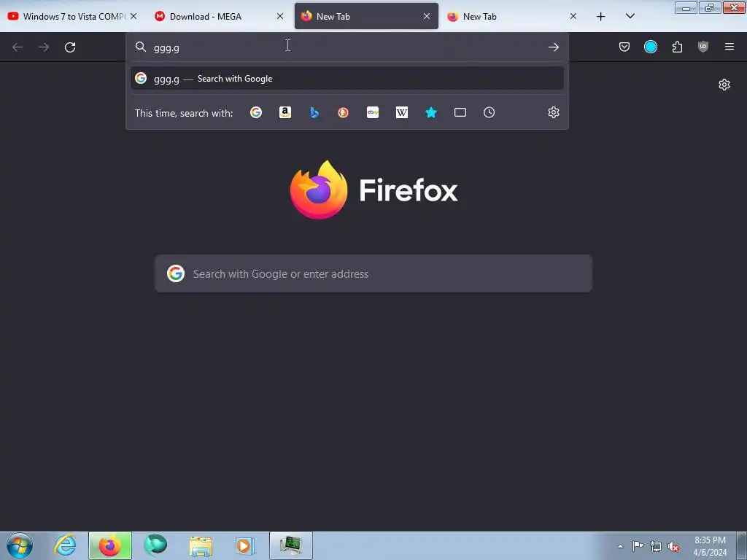Open the list all tabs dropdown
This screenshot has height=560, width=747.
(630, 16)
